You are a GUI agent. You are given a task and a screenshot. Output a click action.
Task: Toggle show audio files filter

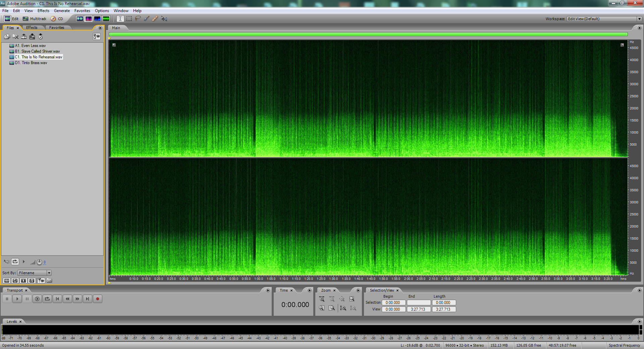[x=6, y=281]
